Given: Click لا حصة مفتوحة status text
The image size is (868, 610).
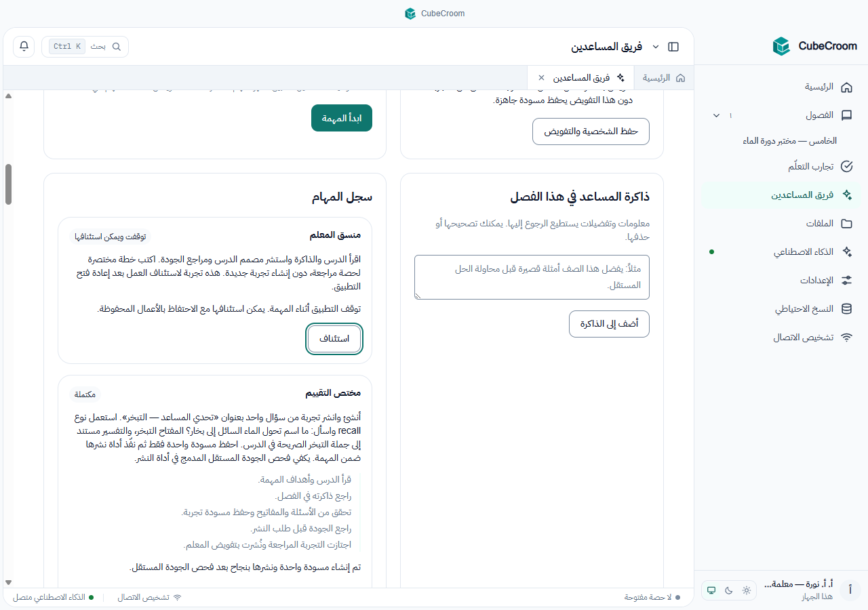Looking at the screenshot, I should (x=652, y=597).
